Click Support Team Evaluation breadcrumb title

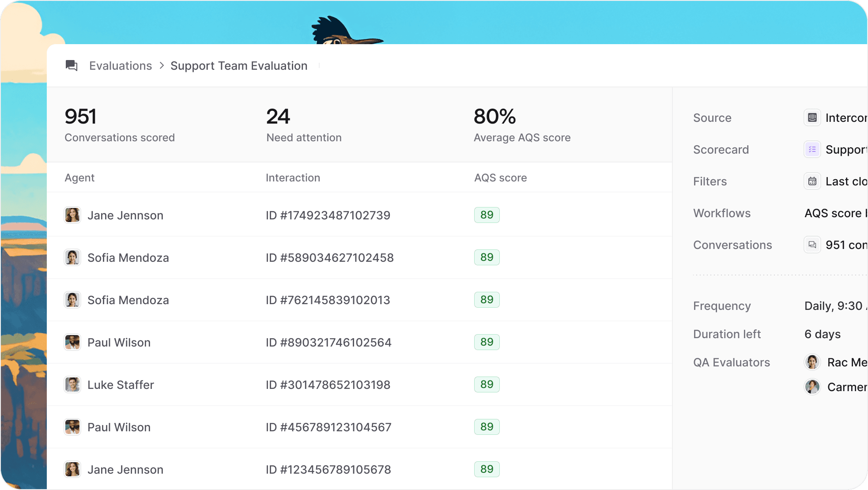pos(239,66)
